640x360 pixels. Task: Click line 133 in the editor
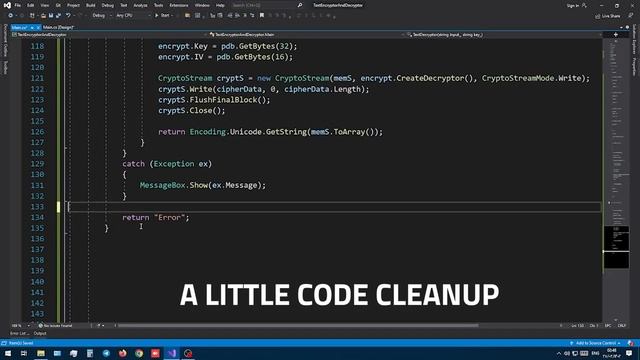tap(335, 207)
